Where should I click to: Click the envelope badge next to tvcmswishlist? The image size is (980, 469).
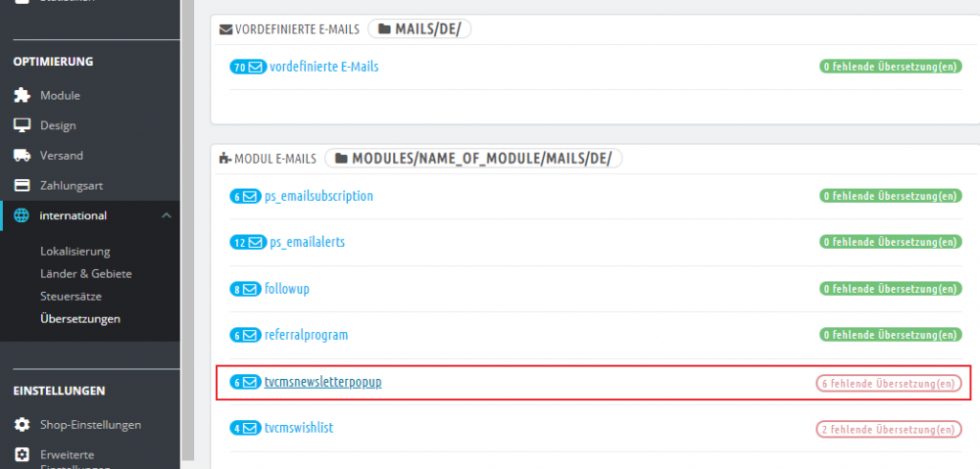pyautogui.click(x=243, y=428)
